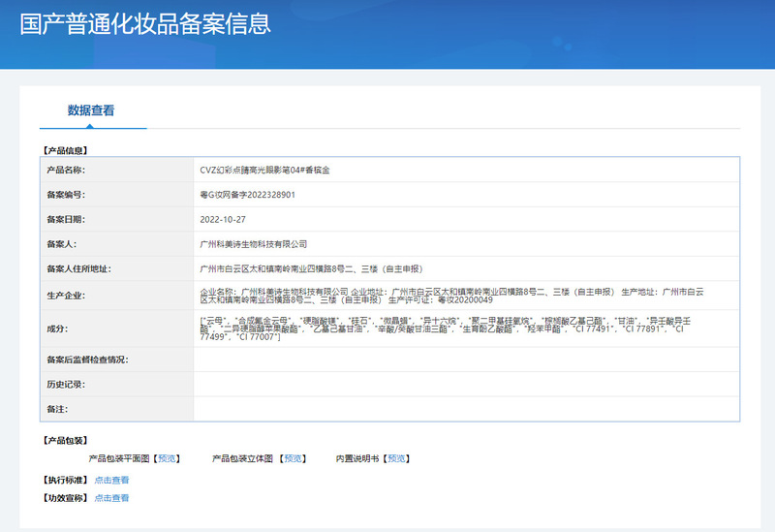
Task: Open 预览 link for 产品包装立体图
Action: [293, 458]
